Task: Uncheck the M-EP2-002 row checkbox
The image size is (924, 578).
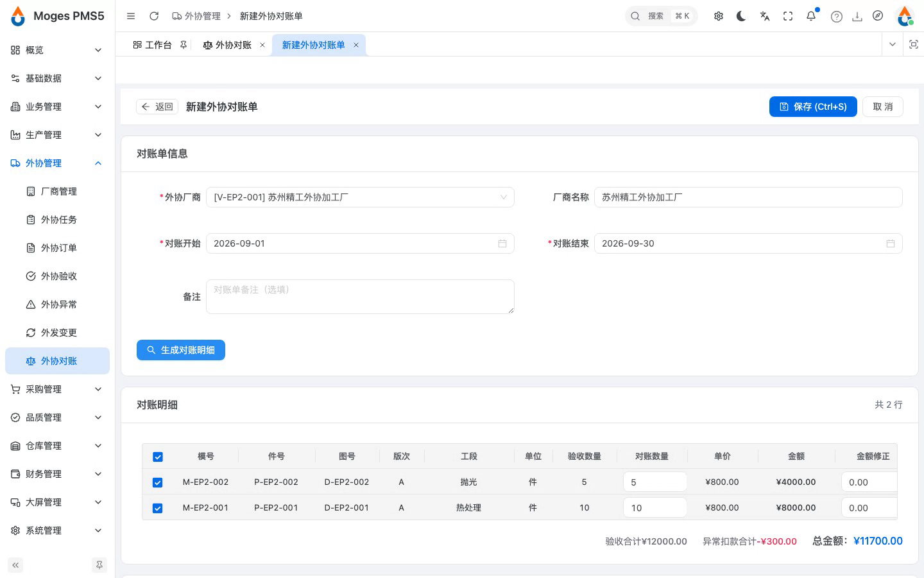Action: pyautogui.click(x=158, y=483)
